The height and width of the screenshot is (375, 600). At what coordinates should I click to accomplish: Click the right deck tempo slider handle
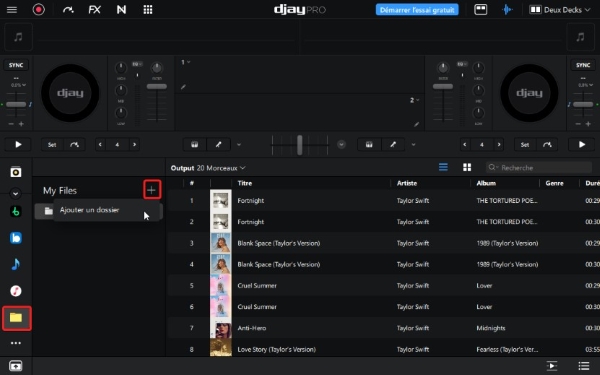click(583, 104)
